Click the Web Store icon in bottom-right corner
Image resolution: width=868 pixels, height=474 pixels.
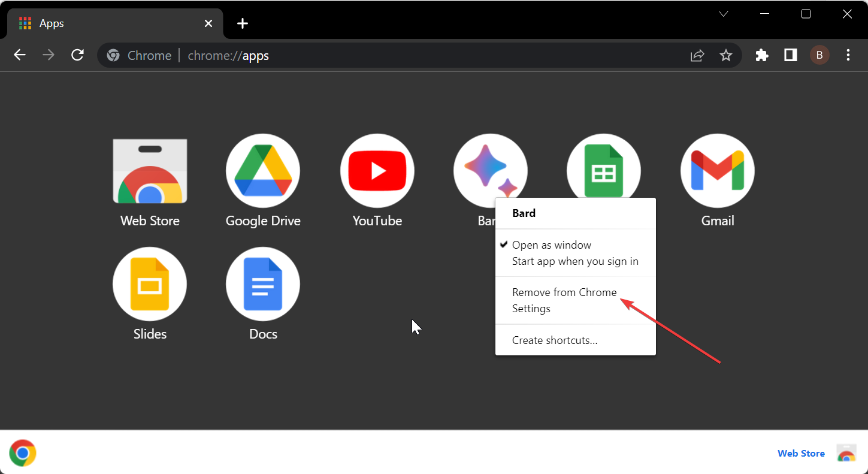[x=846, y=453]
